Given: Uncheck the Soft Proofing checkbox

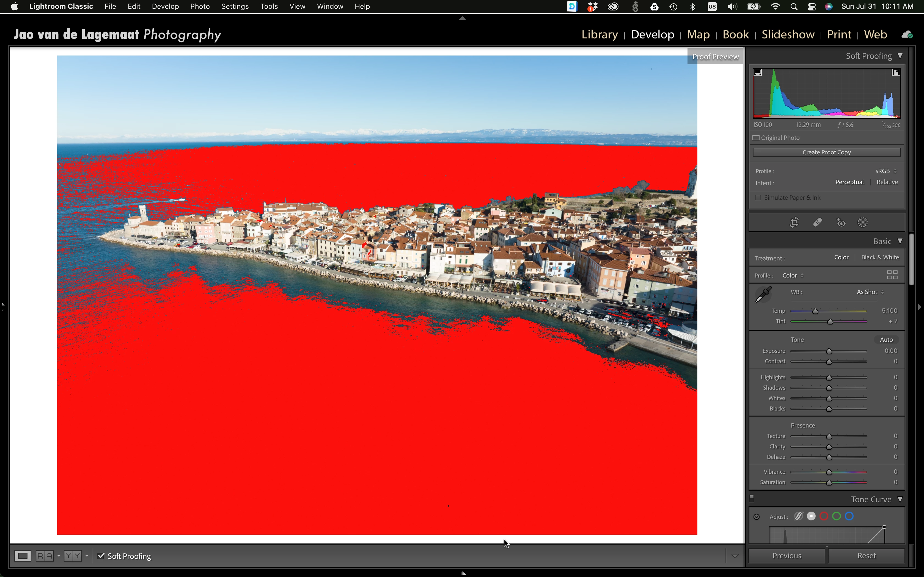Looking at the screenshot, I should click(101, 556).
